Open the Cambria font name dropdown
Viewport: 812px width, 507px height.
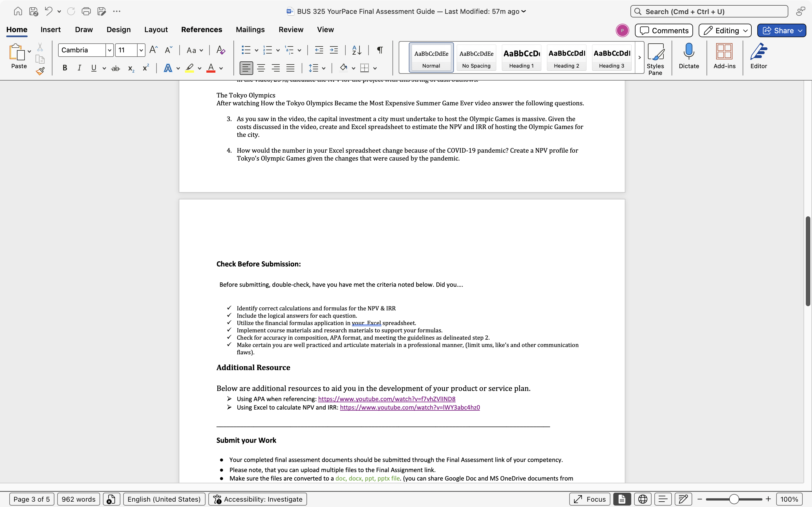[x=109, y=50]
